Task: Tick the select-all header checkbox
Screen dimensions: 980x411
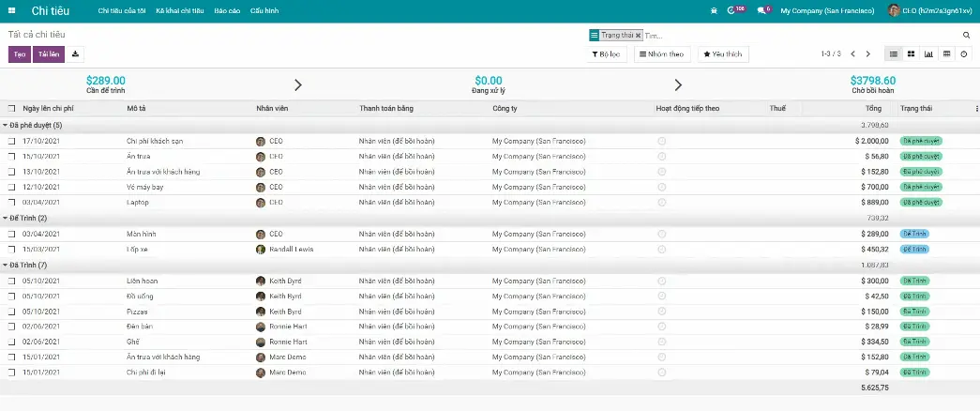Action: [12, 109]
